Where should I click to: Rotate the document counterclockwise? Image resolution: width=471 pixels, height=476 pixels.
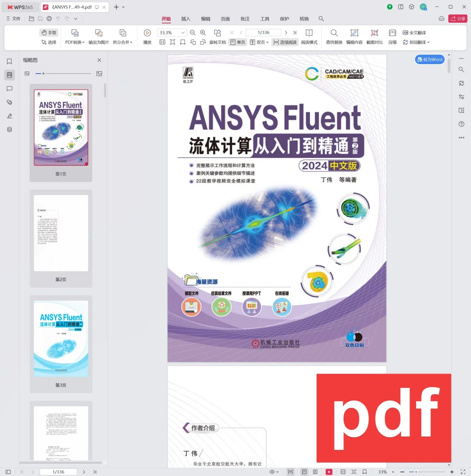coord(193,42)
